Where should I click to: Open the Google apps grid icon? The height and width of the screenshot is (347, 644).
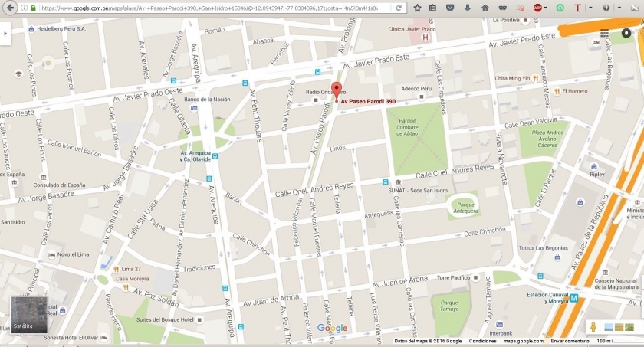(x=606, y=33)
